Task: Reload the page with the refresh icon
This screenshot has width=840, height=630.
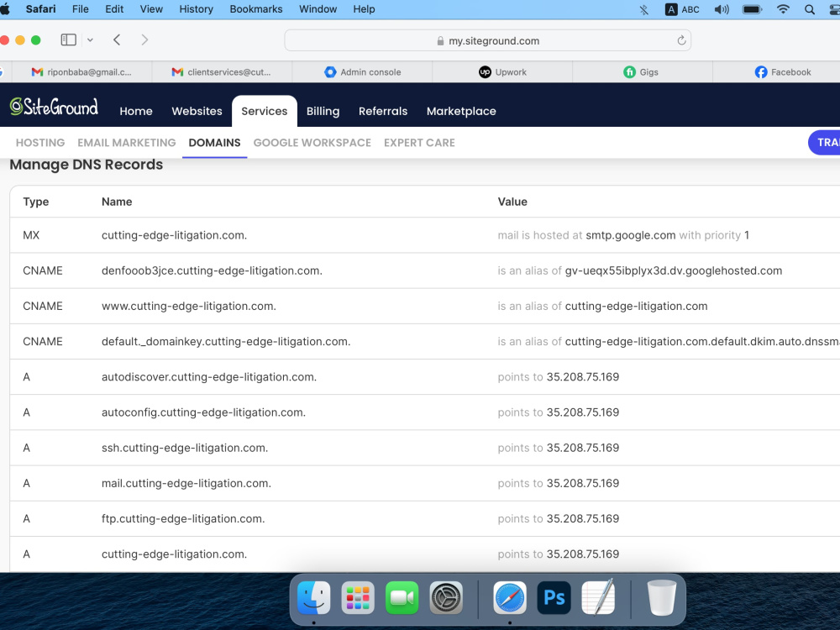Action: (681, 40)
